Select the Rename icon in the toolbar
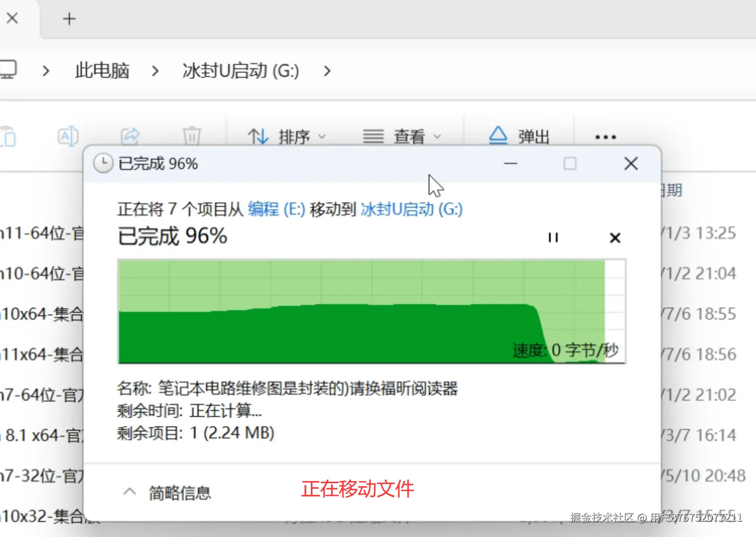Image resolution: width=756 pixels, height=537 pixels. click(67, 136)
